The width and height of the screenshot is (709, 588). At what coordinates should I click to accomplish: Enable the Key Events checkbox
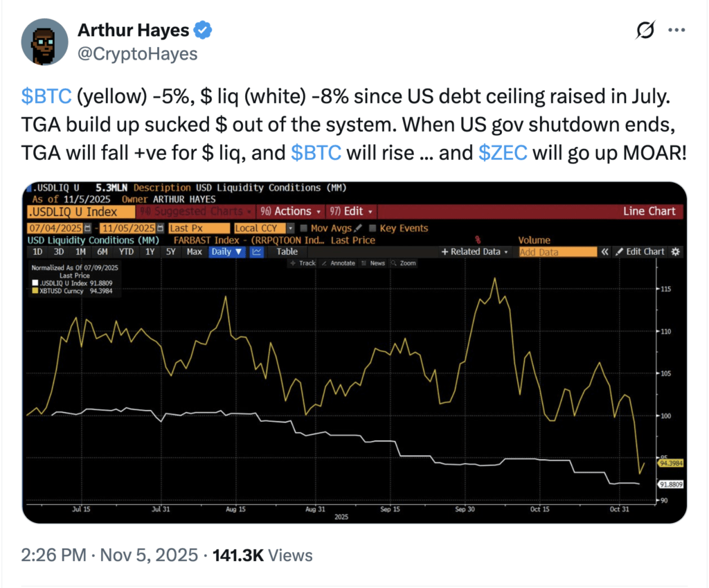tap(374, 229)
